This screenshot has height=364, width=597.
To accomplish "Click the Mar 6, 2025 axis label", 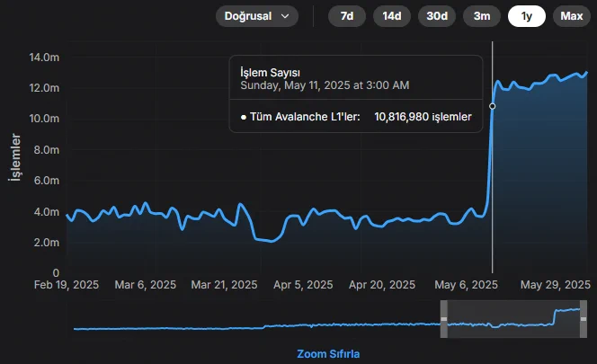I will click(x=146, y=285).
